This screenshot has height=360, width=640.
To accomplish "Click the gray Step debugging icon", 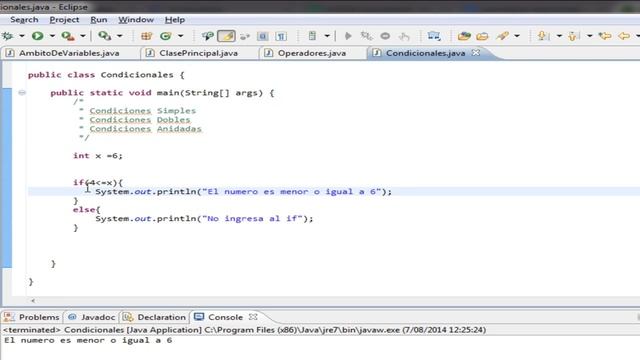I will (x=366, y=36).
